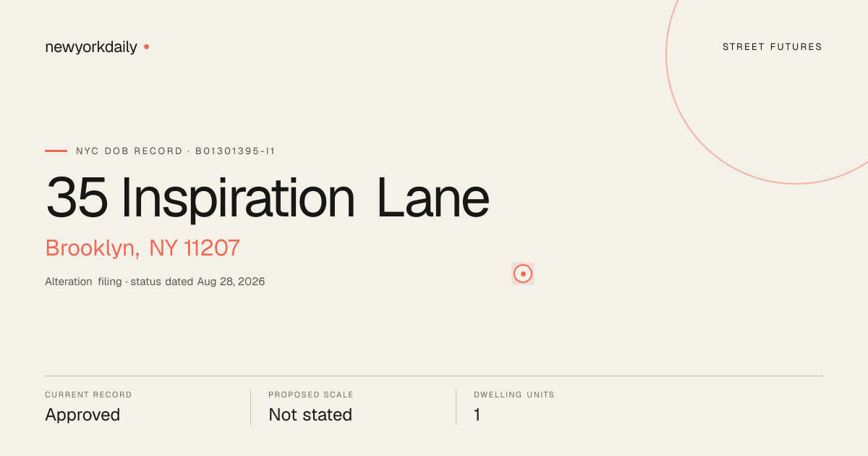Select the Current Record label

(88, 395)
